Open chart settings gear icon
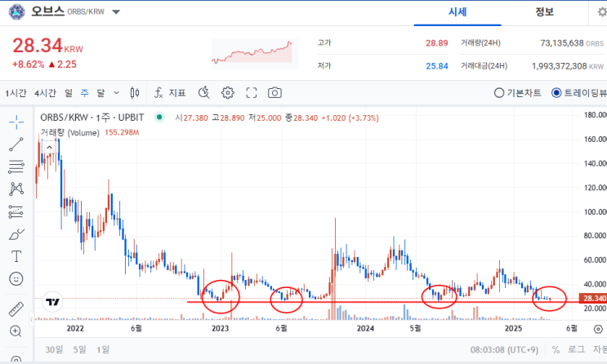 pyautogui.click(x=228, y=93)
